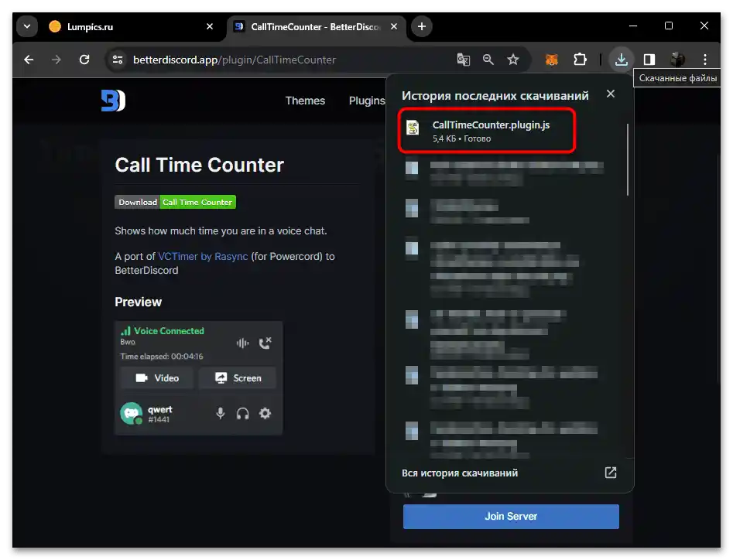This screenshot has width=733, height=560.
Task: Open a new browser tab
Action: click(422, 26)
